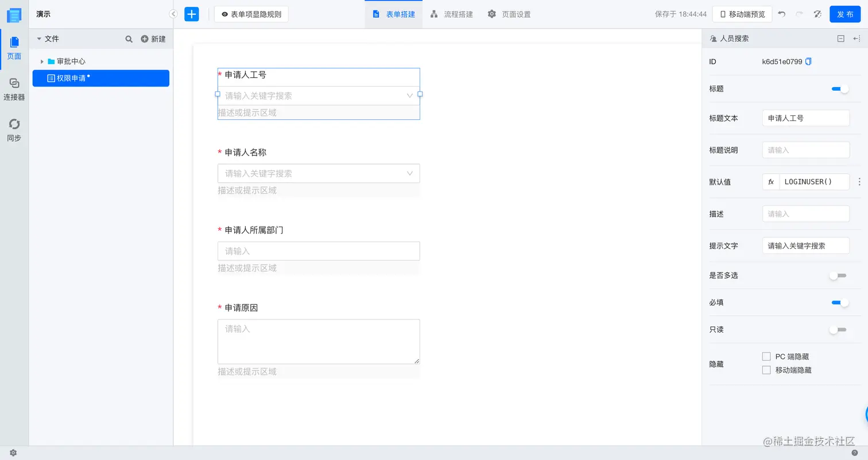Open the fx formula editor for 默认值

click(771, 182)
